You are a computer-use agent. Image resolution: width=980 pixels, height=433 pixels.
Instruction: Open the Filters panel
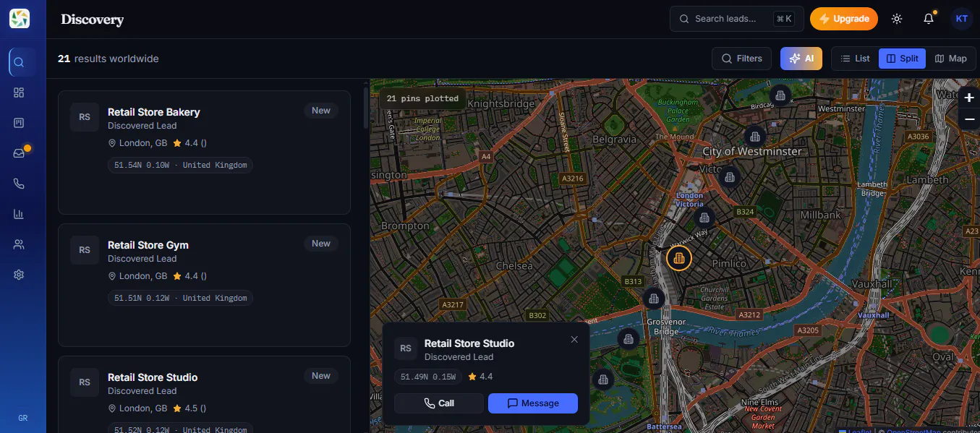click(742, 59)
